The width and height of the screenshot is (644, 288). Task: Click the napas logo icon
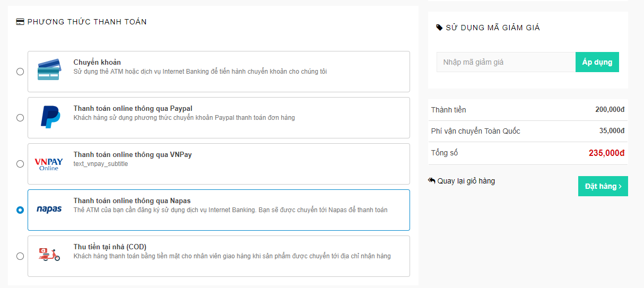point(49,209)
